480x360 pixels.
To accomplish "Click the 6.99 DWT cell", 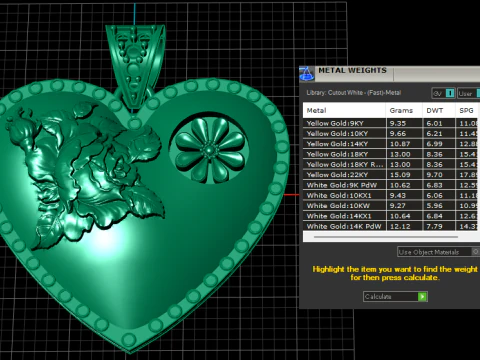I will point(439,144).
